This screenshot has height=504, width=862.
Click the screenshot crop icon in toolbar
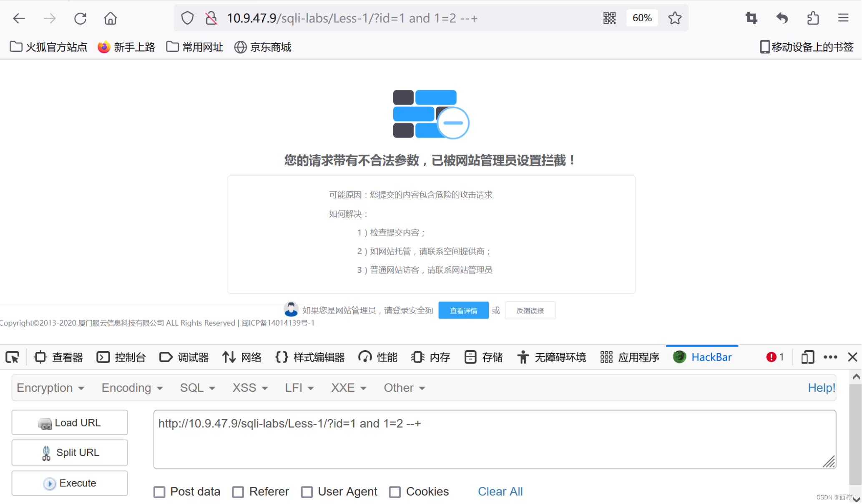(751, 18)
